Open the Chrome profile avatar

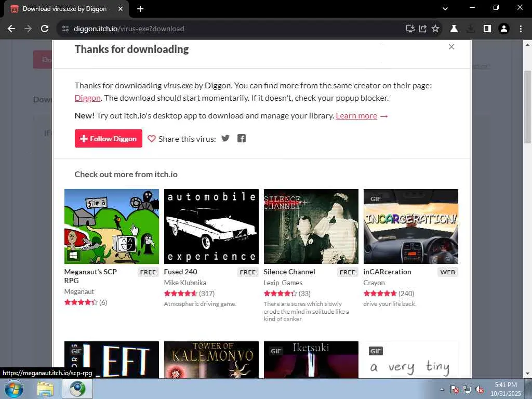(x=504, y=29)
